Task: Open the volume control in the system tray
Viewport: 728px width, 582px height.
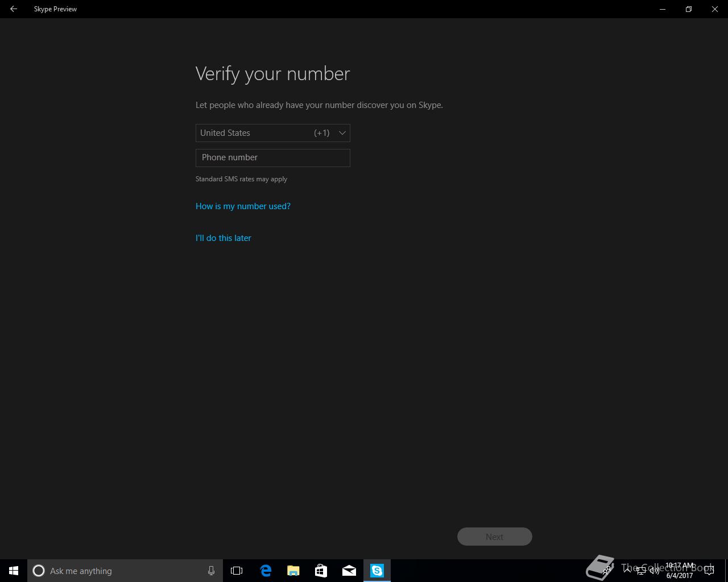Action: pos(655,571)
